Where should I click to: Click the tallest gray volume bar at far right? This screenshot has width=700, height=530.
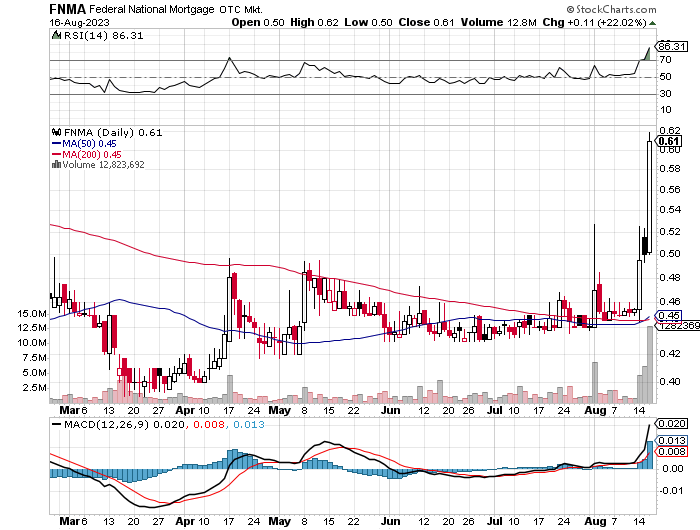650,364
